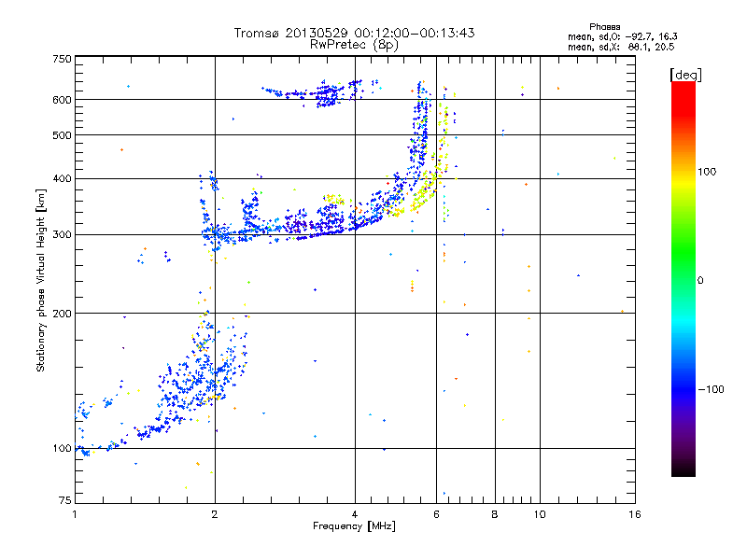
Task: Select the "mean, sd,X: 88.1, 20.5" line
Action: point(621,47)
